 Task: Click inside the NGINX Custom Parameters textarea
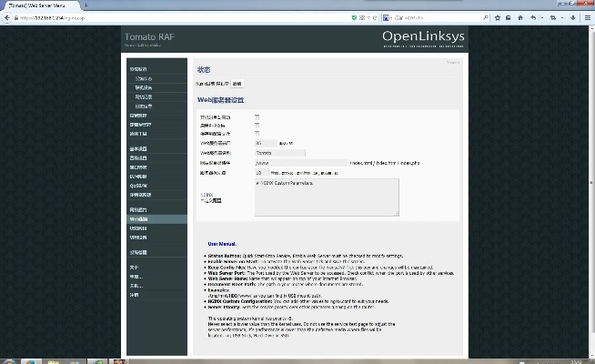coord(327,197)
